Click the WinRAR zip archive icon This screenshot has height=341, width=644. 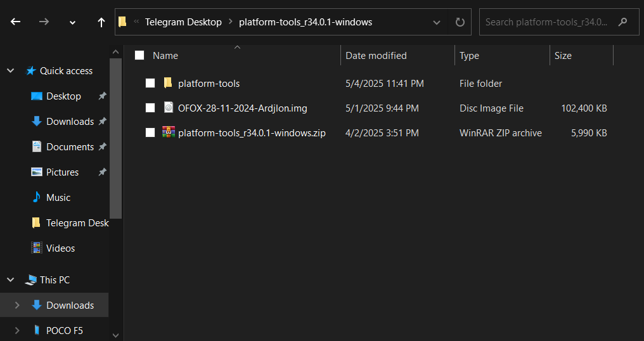pos(168,132)
